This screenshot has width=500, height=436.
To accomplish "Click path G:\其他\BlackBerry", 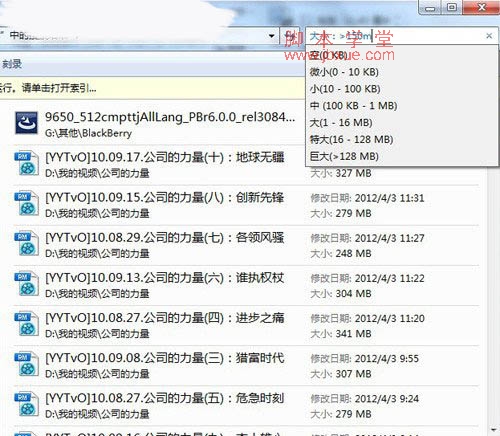I will pos(88,133).
